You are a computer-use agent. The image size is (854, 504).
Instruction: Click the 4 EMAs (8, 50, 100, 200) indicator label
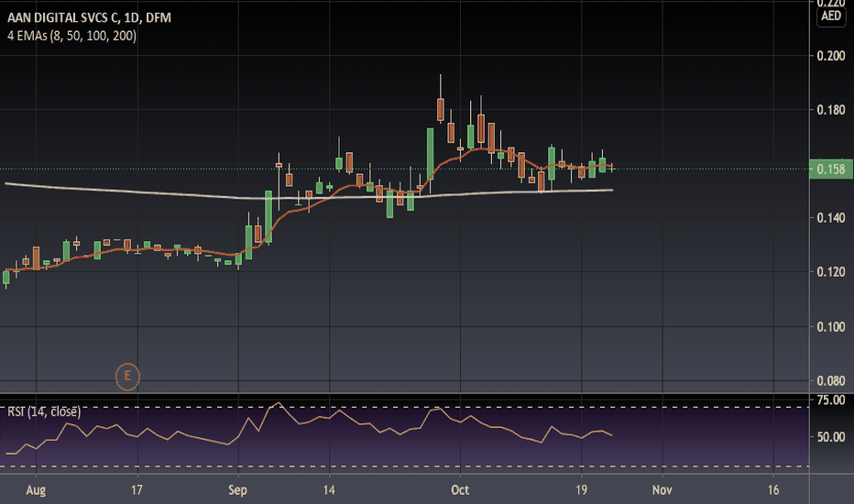pyautogui.click(x=71, y=36)
